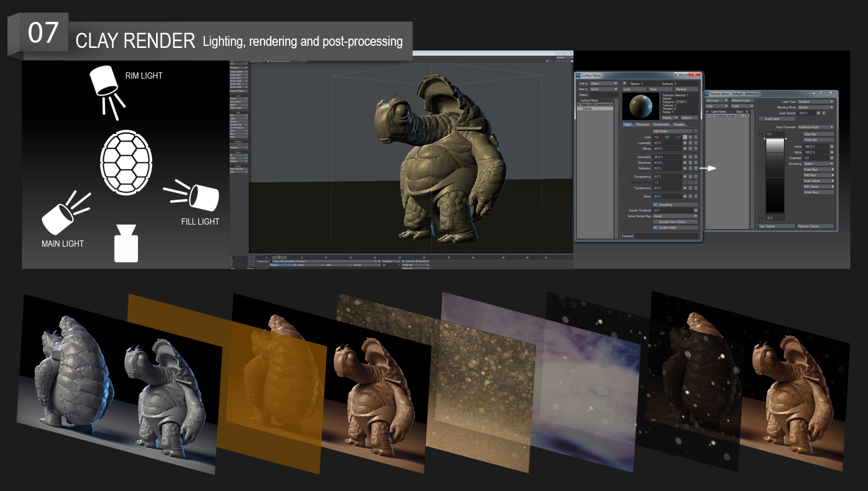
Task: Click the gray Color swatch in Surface Editor
Action: (685, 137)
